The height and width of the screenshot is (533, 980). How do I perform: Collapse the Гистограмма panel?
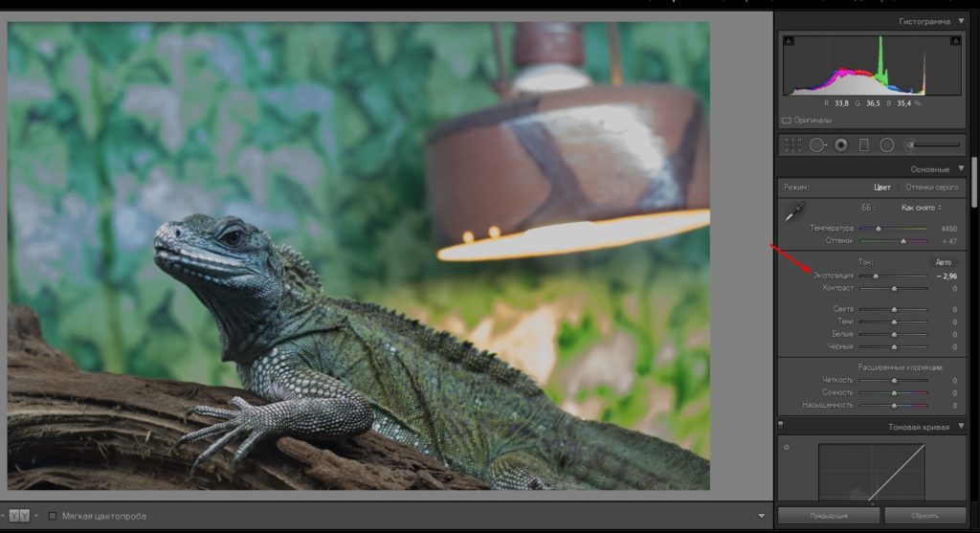(x=960, y=21)
